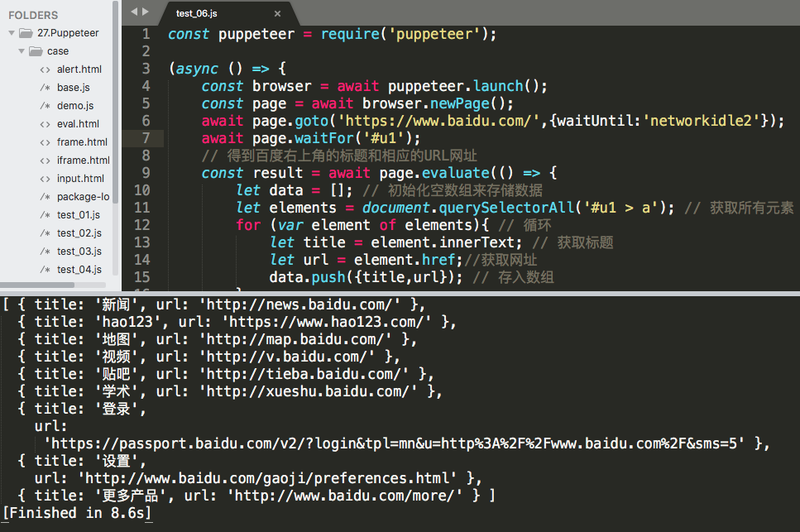Click the case folder icon

coord(36,51)
